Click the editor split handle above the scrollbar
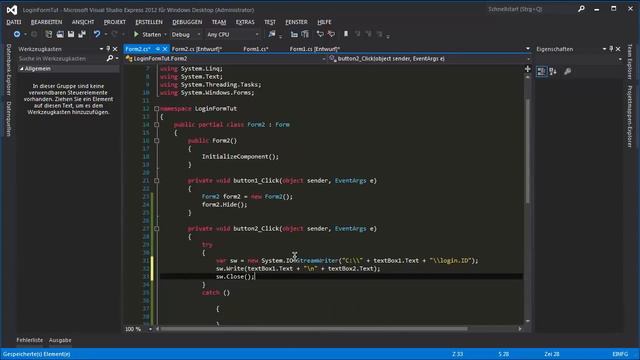Image resolution: width=640 pixels, height=360 pixels. [x=527, y=69]
